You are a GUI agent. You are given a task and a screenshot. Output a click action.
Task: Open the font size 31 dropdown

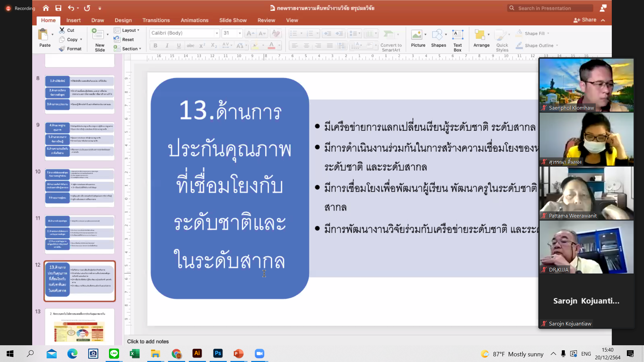tap(239, 33)
